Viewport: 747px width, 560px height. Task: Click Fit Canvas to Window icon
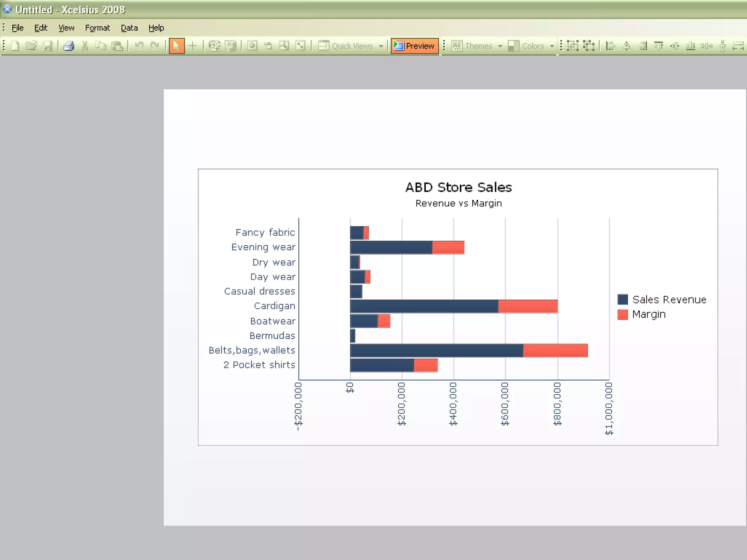click(x=300, y=46)
